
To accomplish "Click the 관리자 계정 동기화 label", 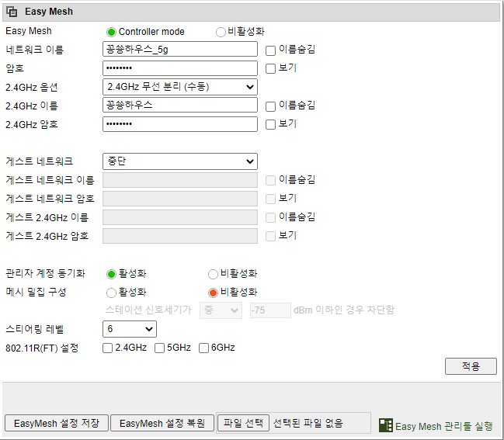I will click(45, 274).
